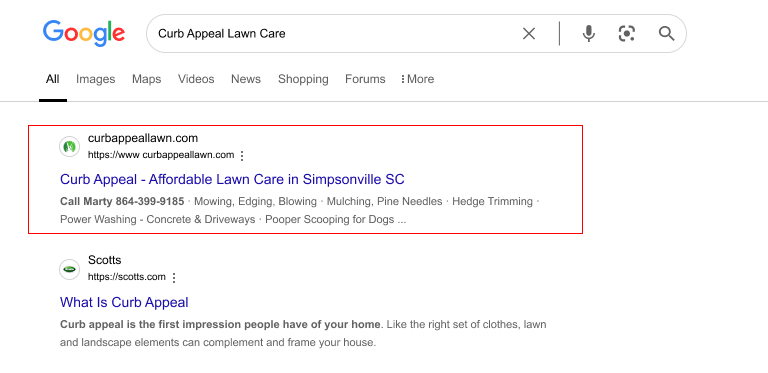768x373 pixels.
Task: Click the https://scotts.com URL text
Action: click(127, 277)
